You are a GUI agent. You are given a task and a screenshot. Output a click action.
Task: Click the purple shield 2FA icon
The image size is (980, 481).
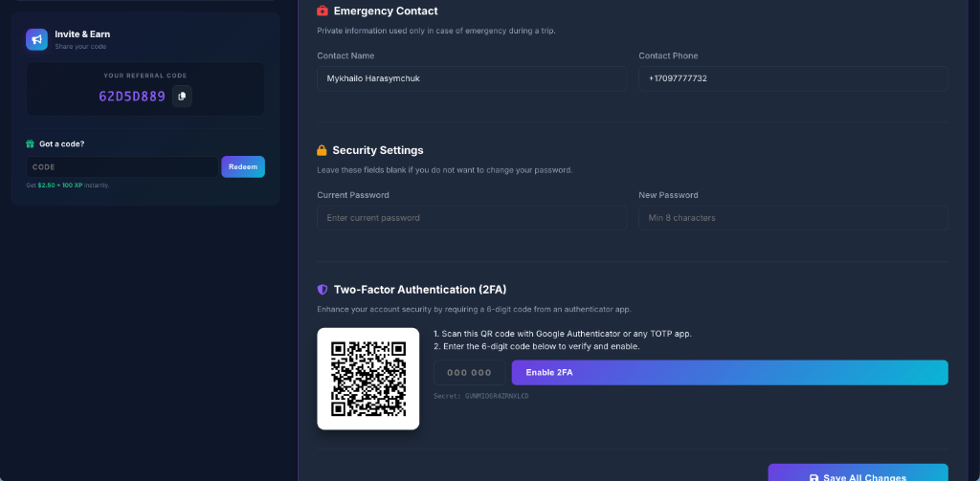(x=323, y=290)
